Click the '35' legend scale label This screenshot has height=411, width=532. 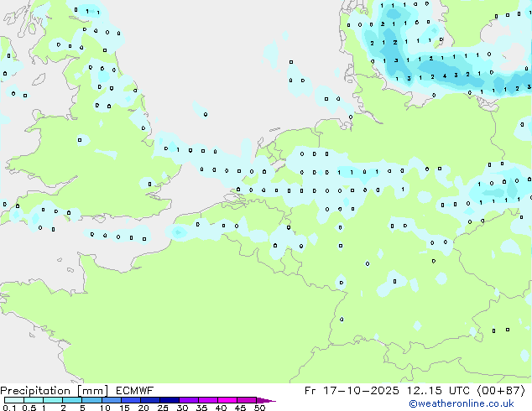coord(201,408)
